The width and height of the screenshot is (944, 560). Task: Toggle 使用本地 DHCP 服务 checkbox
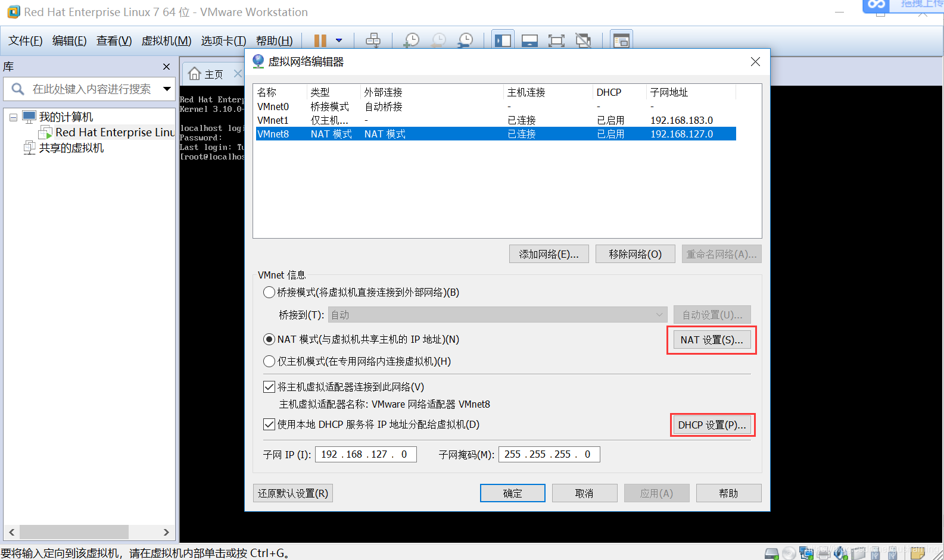269,424
